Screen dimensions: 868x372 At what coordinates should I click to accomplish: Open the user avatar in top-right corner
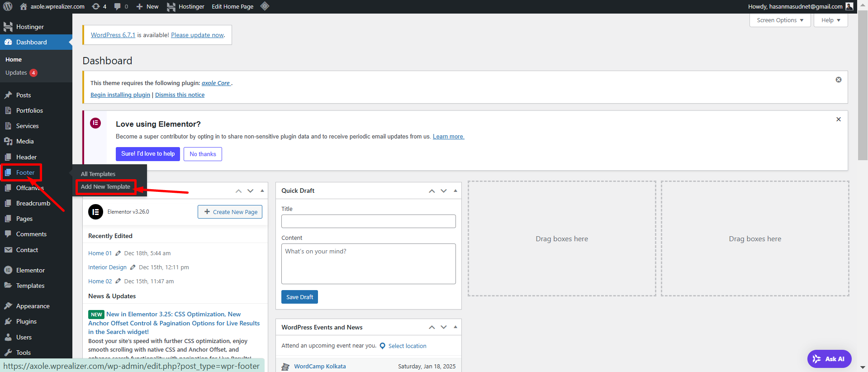click(x=849, y=6)
